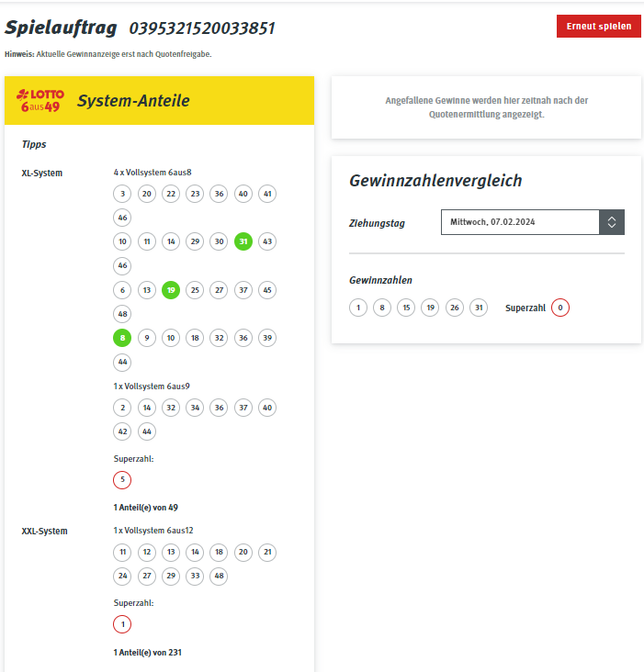The width and height of the screenshot is (644, 672).
Task: Click the Spielauftrag number 0395321520033851
Action: (x=202, y=28)
